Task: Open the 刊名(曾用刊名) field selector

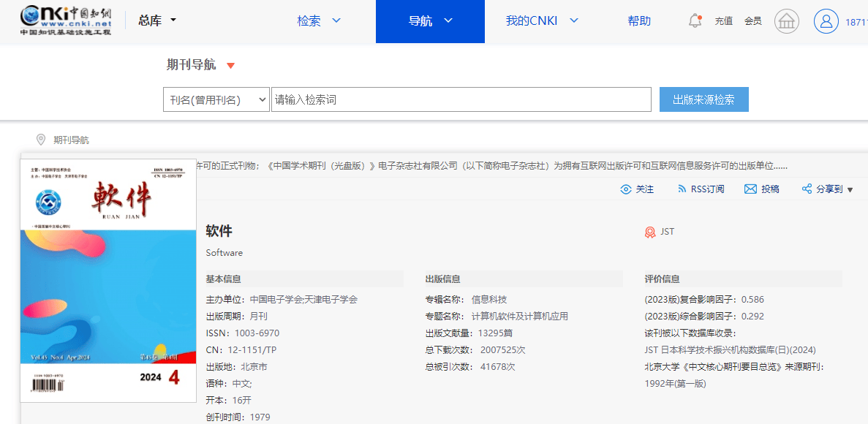Action: pos(216,99)
